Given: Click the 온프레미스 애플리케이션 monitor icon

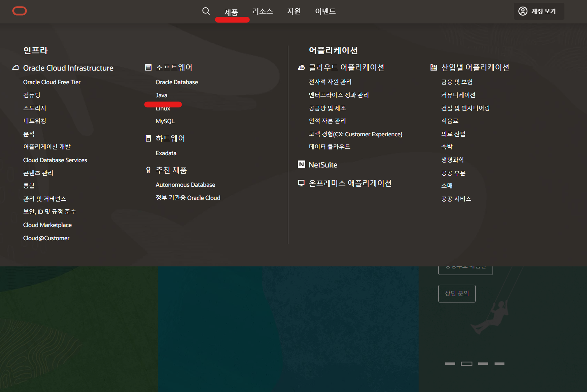Looking at the screenshot, I should [x=302, y=183].
